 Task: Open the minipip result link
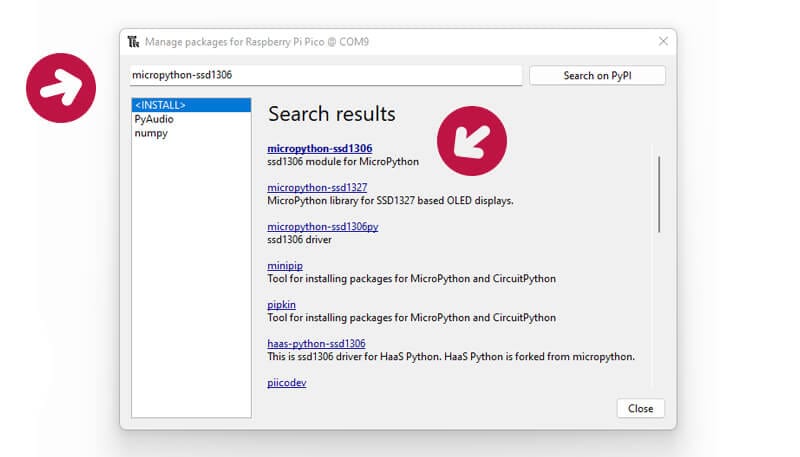[x=285, y=266]
